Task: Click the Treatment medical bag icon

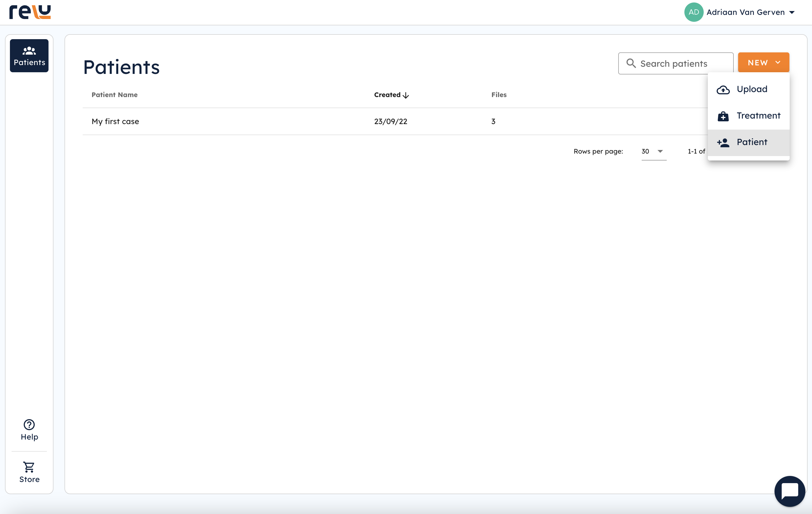Action: point(723,116)
